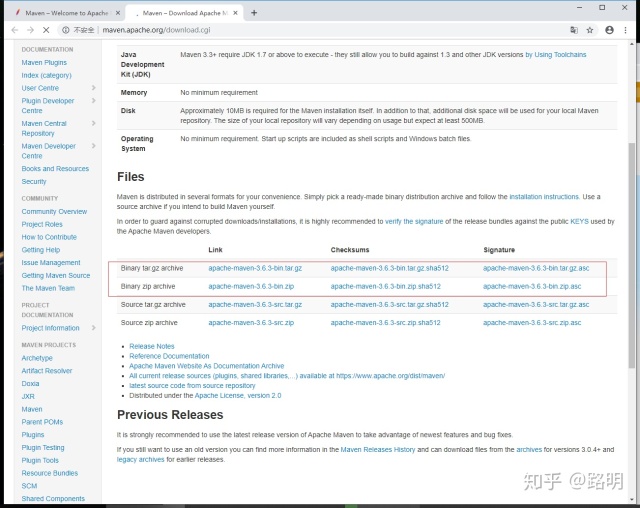Open installation instructions link
The height and width of the screenshot is (508, 640).
click(x=544, y=197)
